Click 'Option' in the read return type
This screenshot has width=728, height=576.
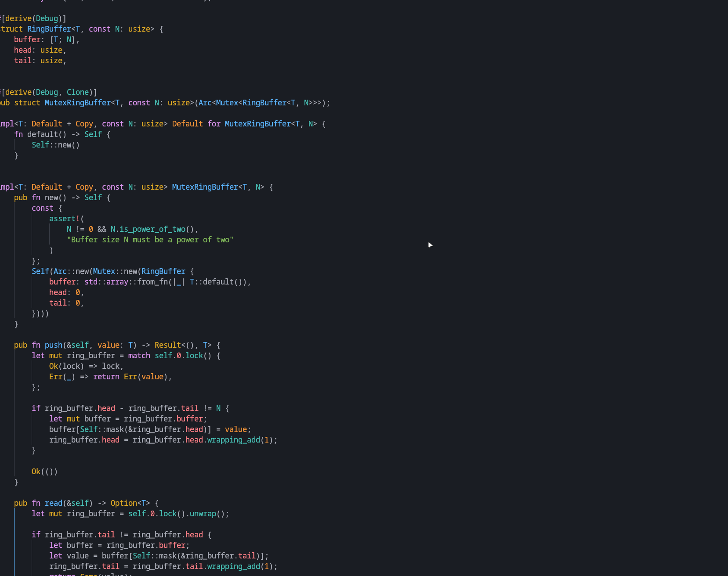pyautogui.click(x=123, y=503)
